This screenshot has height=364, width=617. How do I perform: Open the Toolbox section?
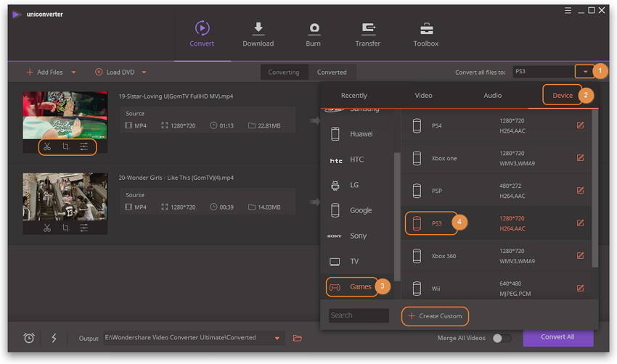426,34
